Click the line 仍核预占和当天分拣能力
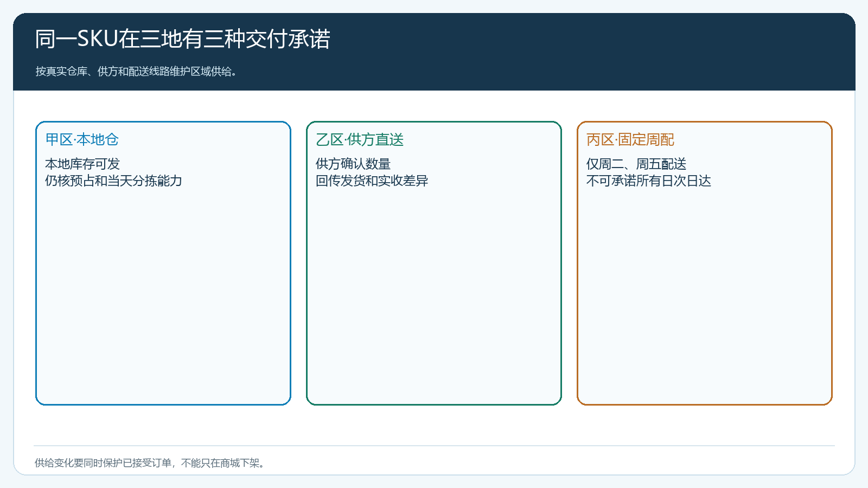Image resolution: width=868 pixels, height=488 pixels. [113, 181]
